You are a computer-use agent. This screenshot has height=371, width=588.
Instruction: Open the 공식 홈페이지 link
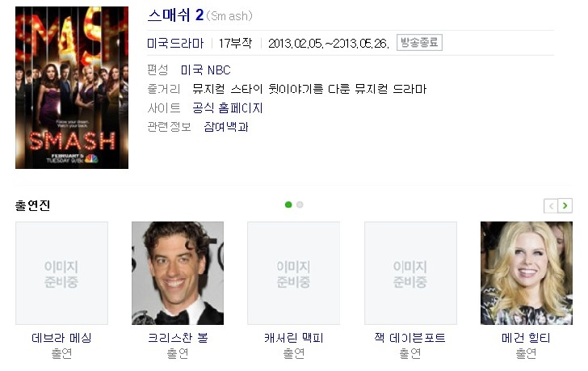point(228,108)
